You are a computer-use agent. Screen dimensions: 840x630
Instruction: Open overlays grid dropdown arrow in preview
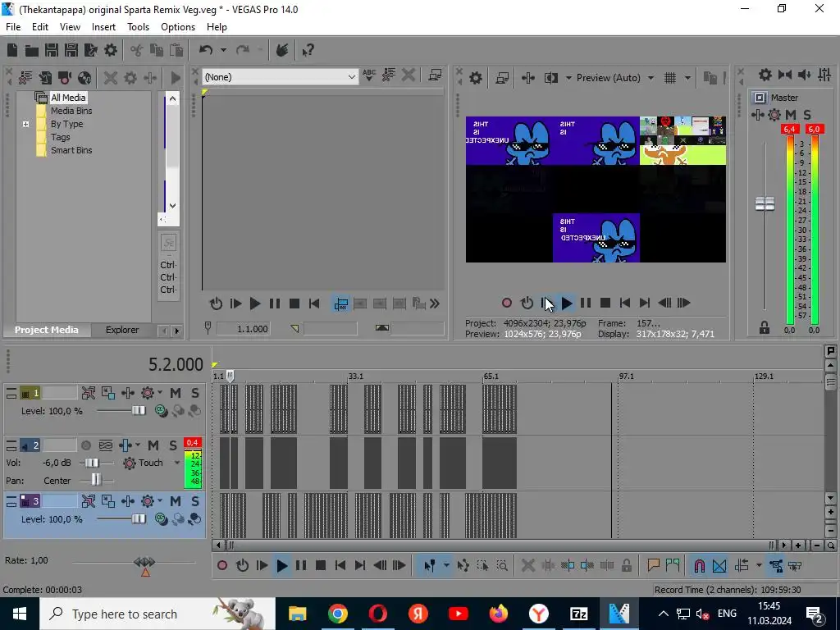(x=688, y=78)
